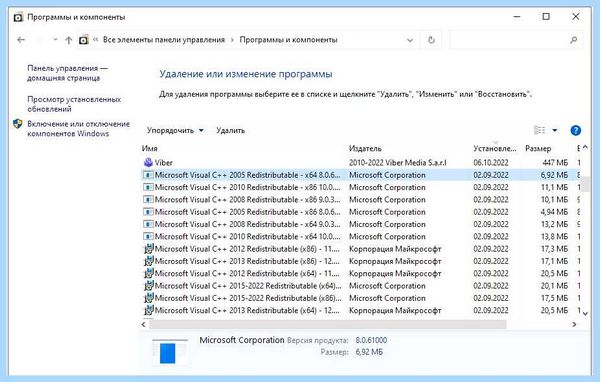Viewport: 600px width, 382px height.
Task: Click the 17,3 МБ size cell
Action: click(x=554, y=249)
